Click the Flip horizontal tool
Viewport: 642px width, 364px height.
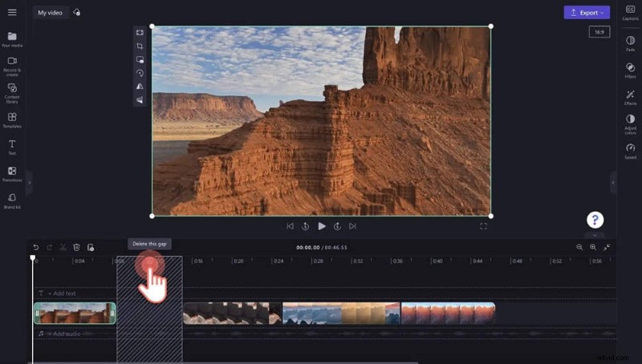140,87
